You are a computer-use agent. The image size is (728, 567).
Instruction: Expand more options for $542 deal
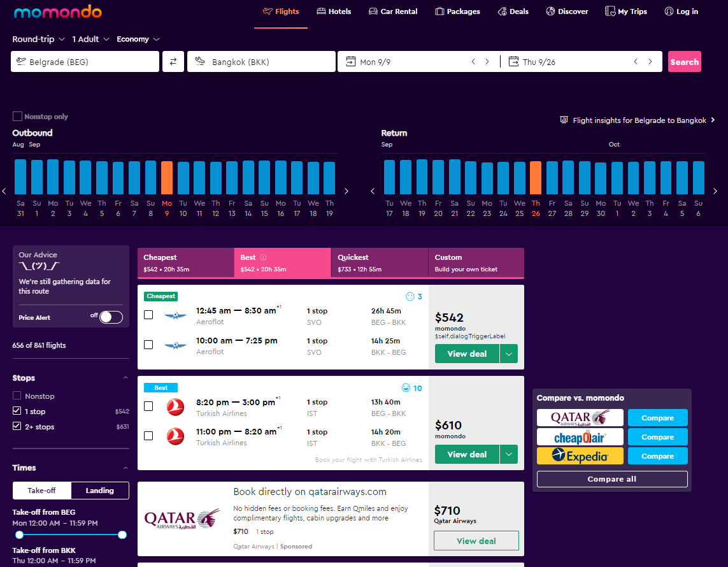tap(509, 354)
